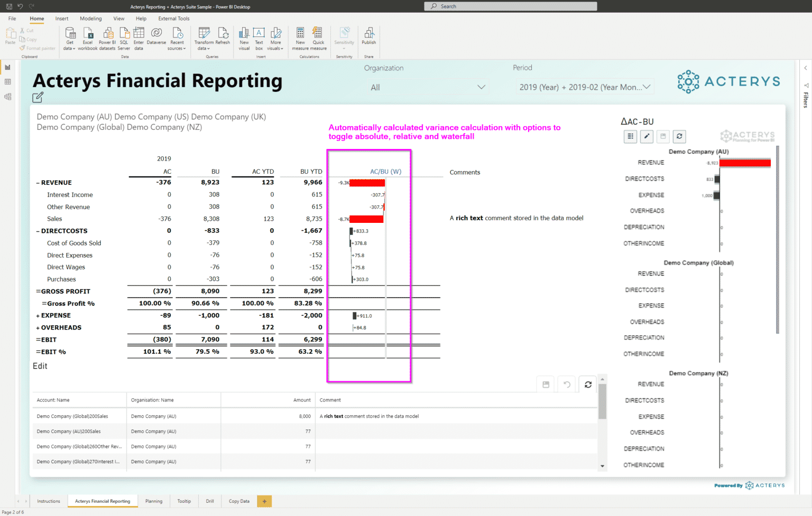The height and width of the screenshot is (516, 812).
Task: Click the Edit link below the report
Action: [x=40, y=365]
